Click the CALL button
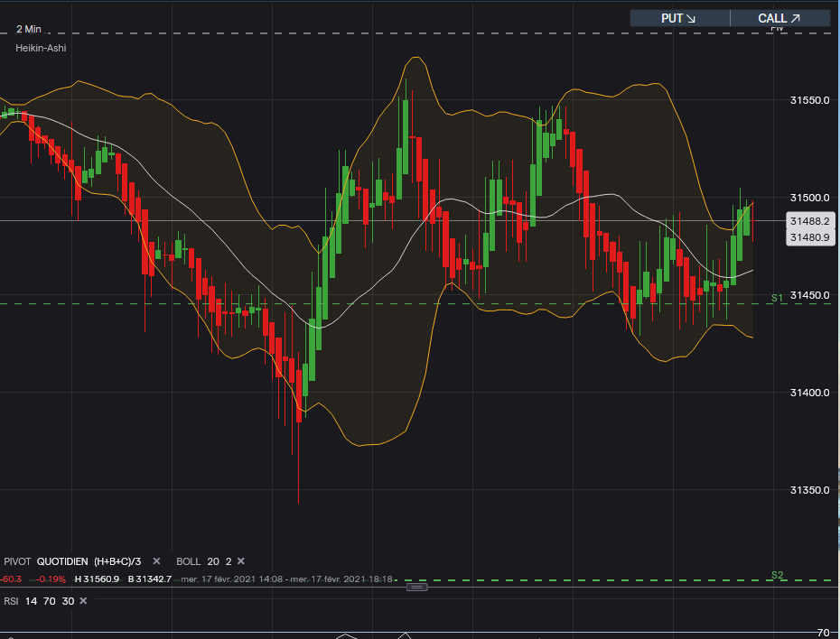The height and width of the screenshot is (639, 840). point(779,18)
